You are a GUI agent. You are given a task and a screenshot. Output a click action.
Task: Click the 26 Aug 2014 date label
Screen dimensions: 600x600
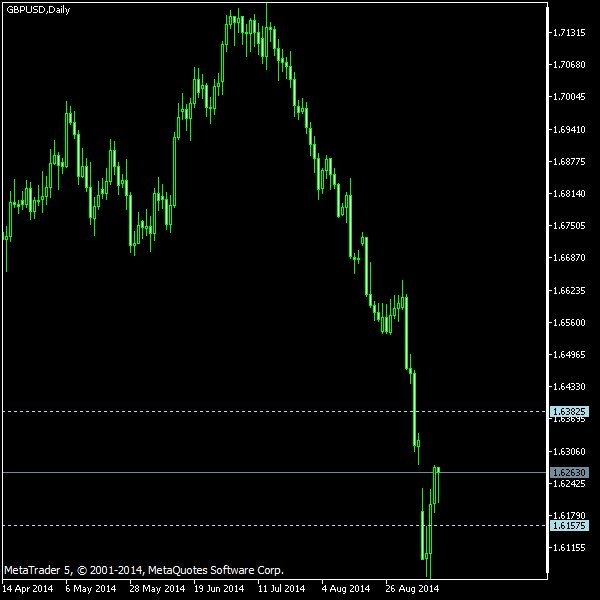[412, 589]
